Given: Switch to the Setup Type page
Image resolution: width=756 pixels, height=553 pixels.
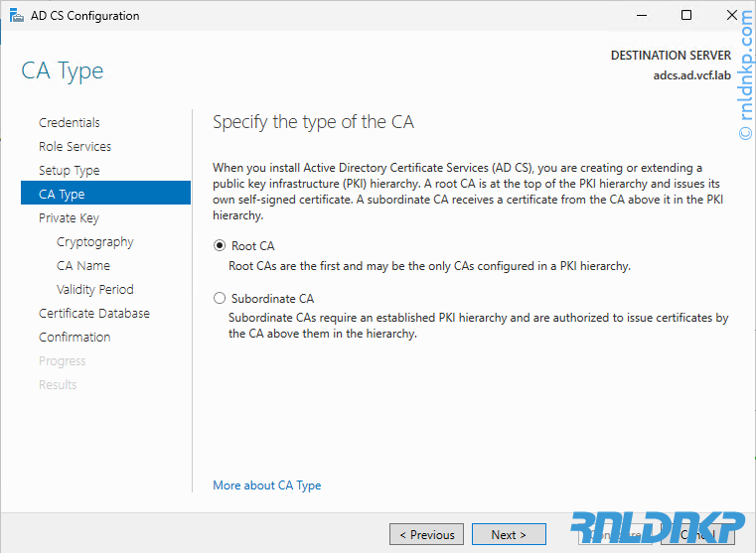Looking at the screenshot, I should [x=70, y=171].
